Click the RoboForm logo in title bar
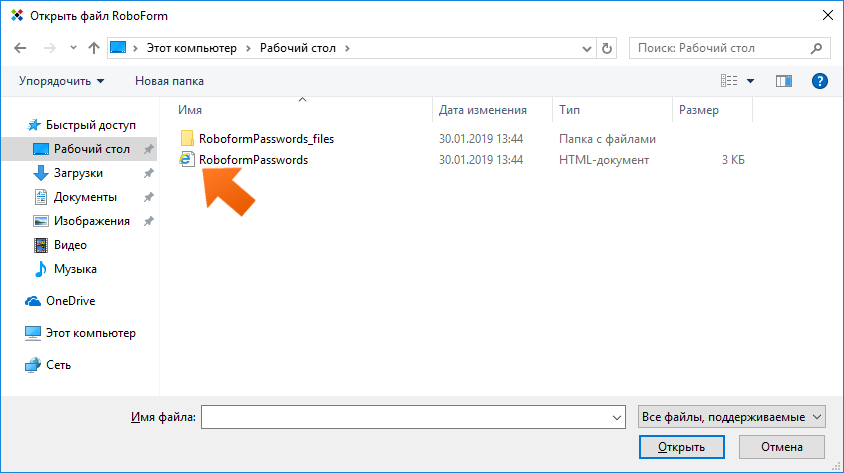The image size is (844, 473). (x=17, y=16)
